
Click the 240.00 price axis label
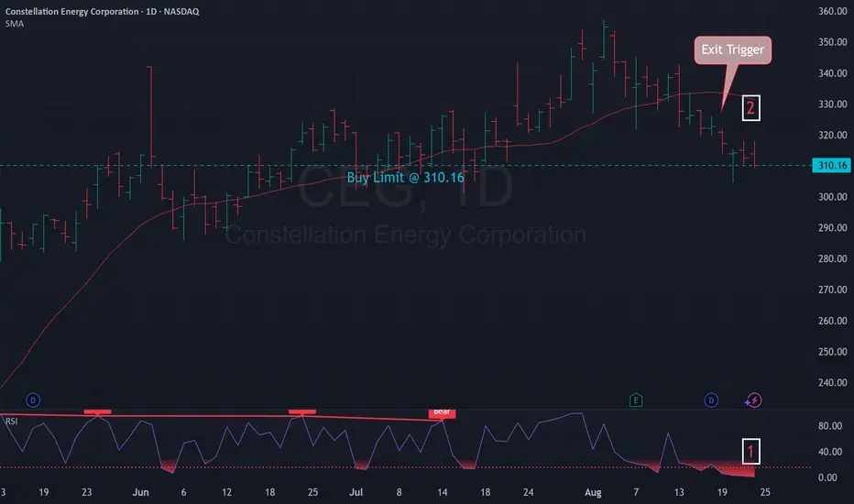832,382
